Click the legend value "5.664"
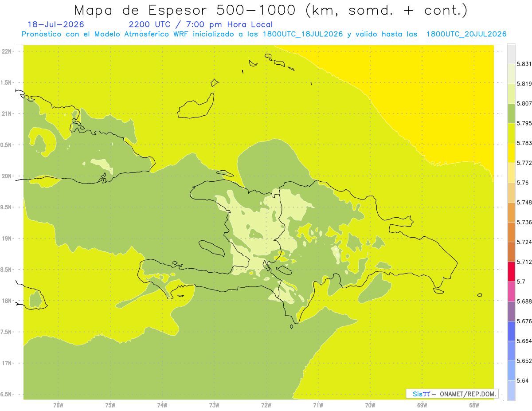 click(x=524, y=341)
